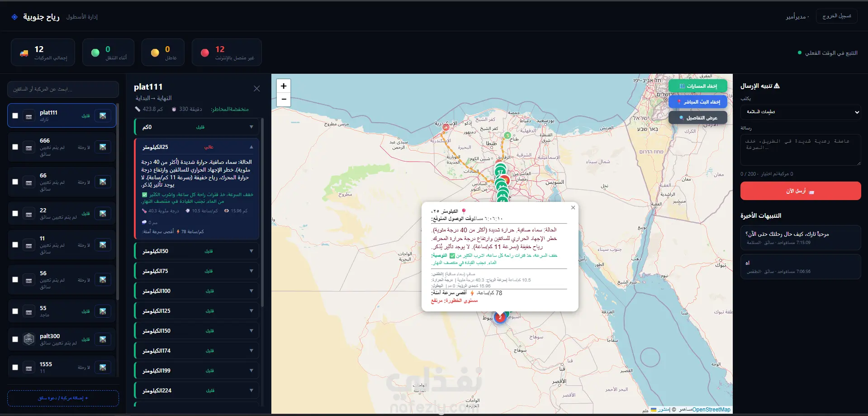Expand the 0كم route segment
This screenshot has height=416, width=868.
point(197,127)
